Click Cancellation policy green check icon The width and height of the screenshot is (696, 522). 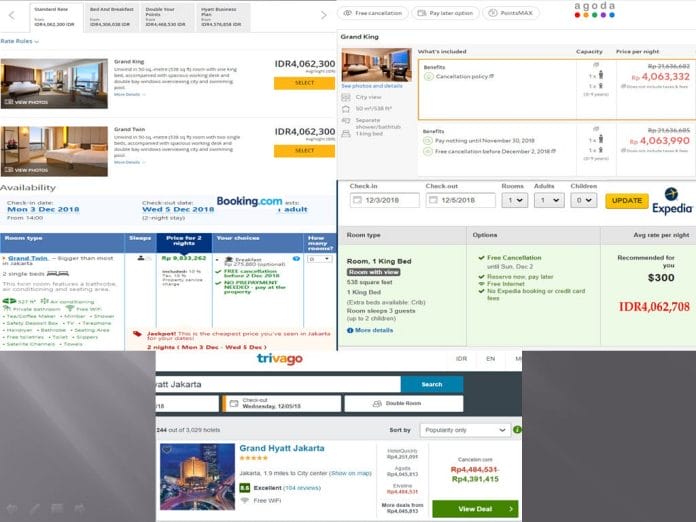pos(428,76)
